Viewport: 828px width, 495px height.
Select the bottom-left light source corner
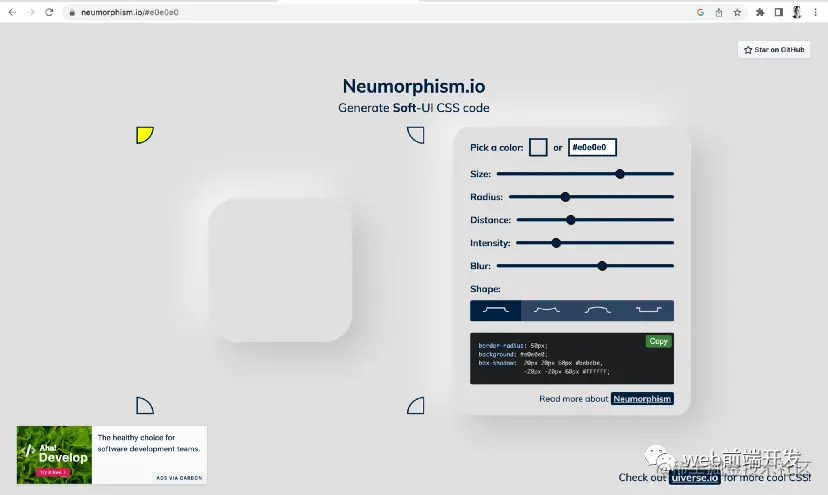[145, 405]
